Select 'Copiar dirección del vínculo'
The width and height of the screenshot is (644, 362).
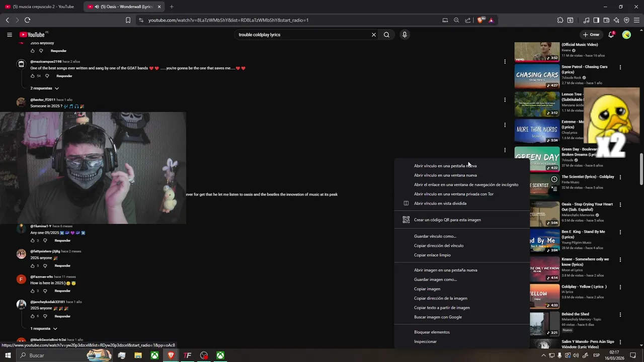pyautogui.click(x=461, y=246)
